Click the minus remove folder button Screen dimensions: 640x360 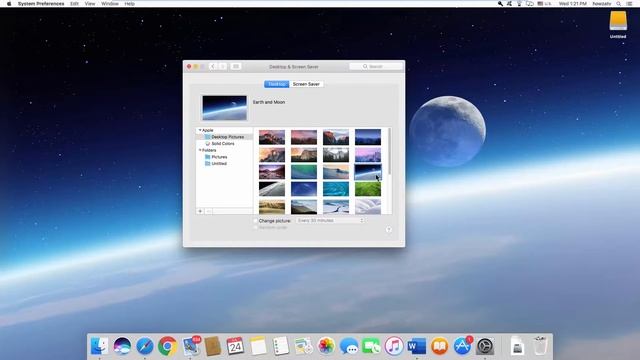[x=209, y=211]
